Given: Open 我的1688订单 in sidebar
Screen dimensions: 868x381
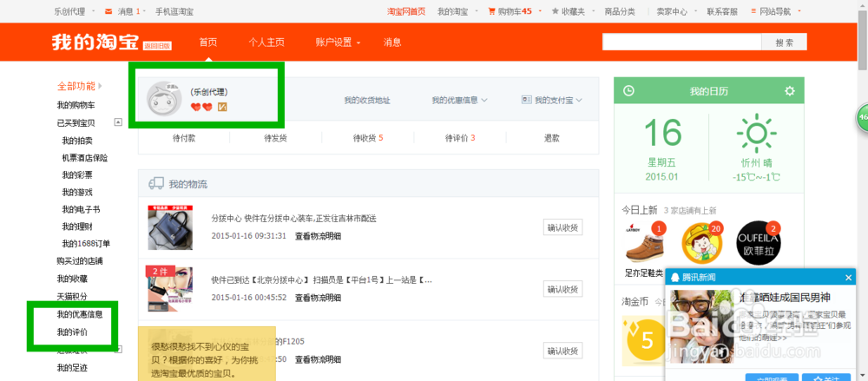Looking at the screenshot, I should pyautogui.click(x=86, y=244).
